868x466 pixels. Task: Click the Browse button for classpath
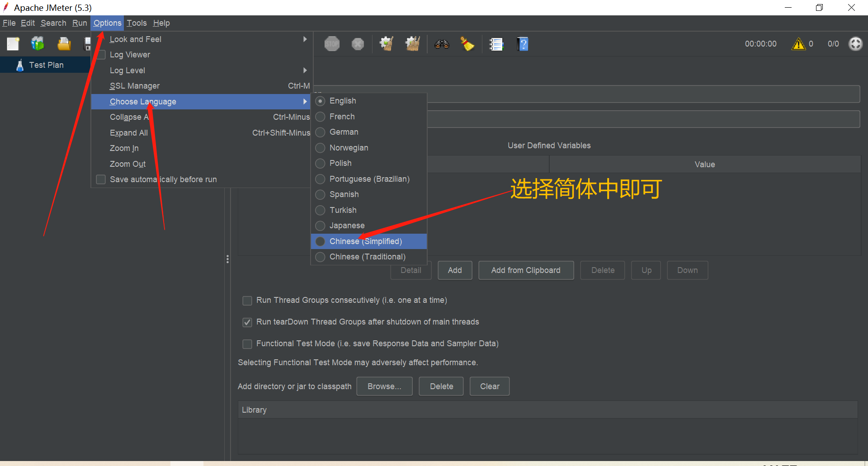[x=384, y=386]
